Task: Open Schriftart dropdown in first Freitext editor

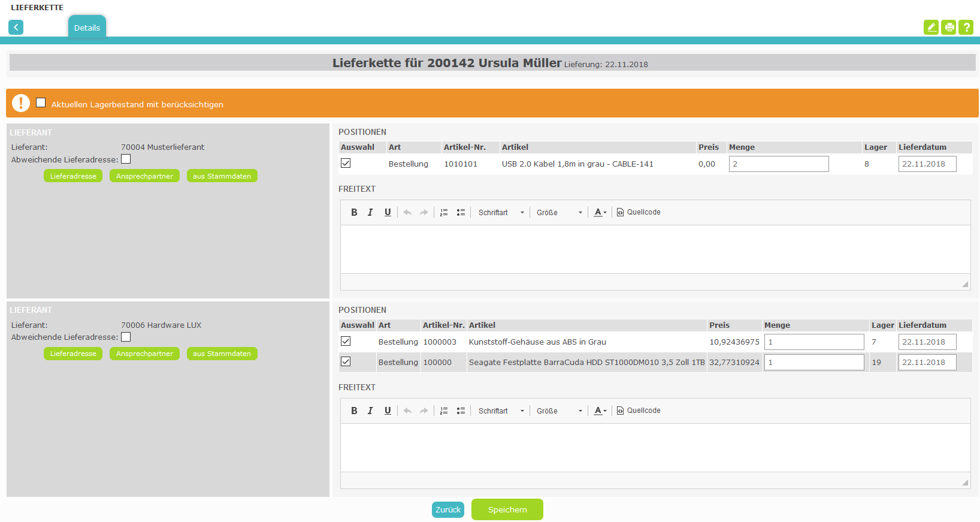Action: click(x=501, y=212)
